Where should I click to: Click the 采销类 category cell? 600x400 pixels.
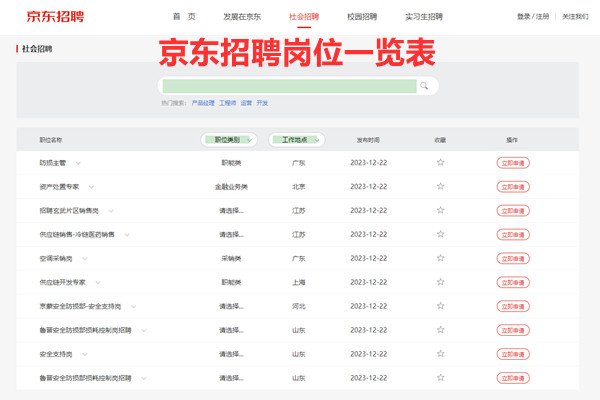[231, 259]
